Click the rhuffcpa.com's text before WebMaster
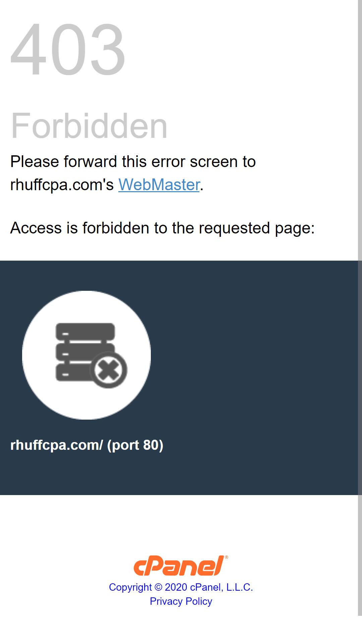This screenshot has width=362, height=644. 62,184
